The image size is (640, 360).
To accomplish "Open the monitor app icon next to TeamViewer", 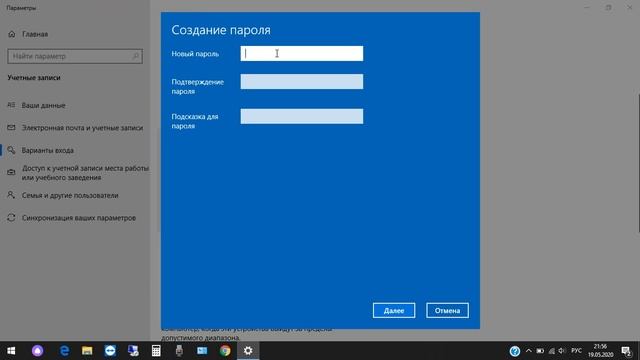I will click(x=133, y=351).
